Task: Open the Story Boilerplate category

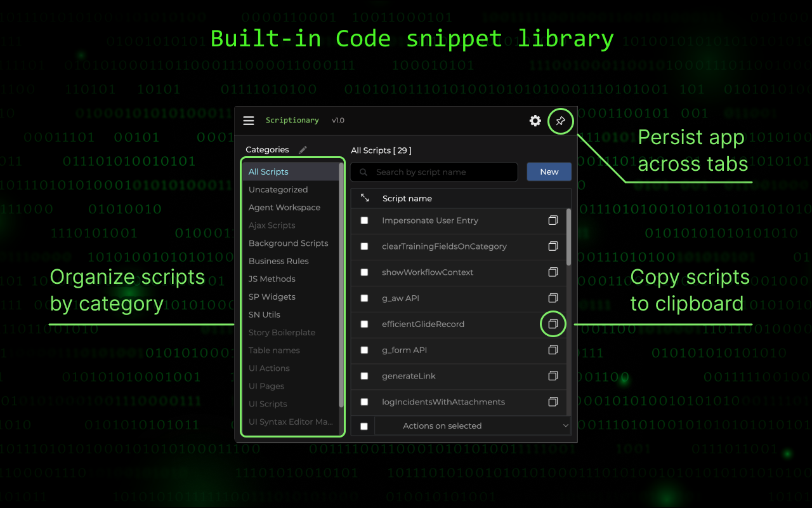Action: (291, 333)
